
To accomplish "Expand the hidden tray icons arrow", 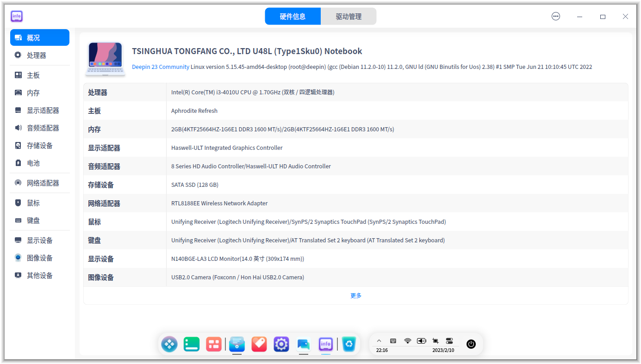I will click(379, 341).
